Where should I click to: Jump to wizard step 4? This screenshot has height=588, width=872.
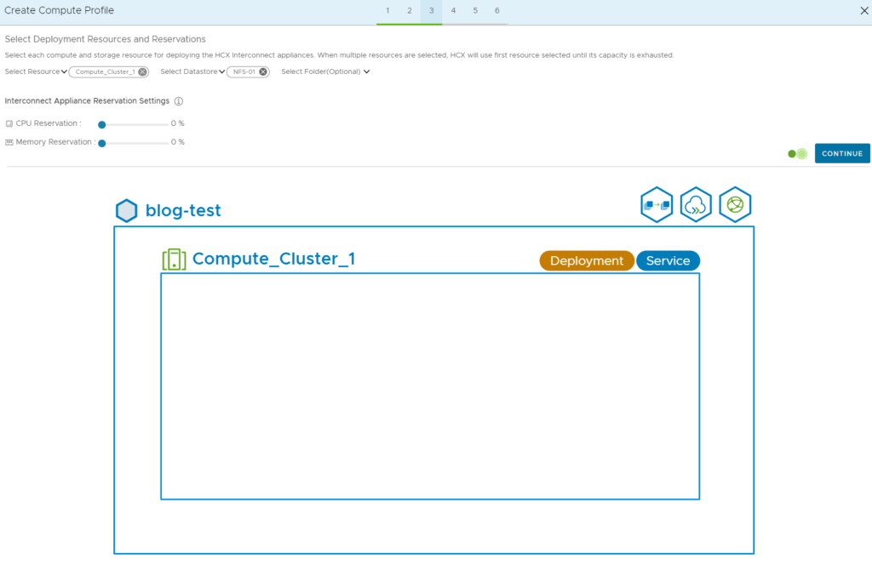[453, 10]
